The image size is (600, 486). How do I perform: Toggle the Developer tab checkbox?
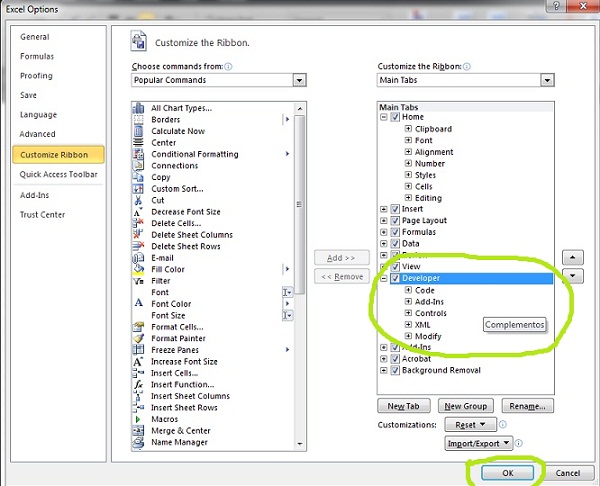click(395, 278)
